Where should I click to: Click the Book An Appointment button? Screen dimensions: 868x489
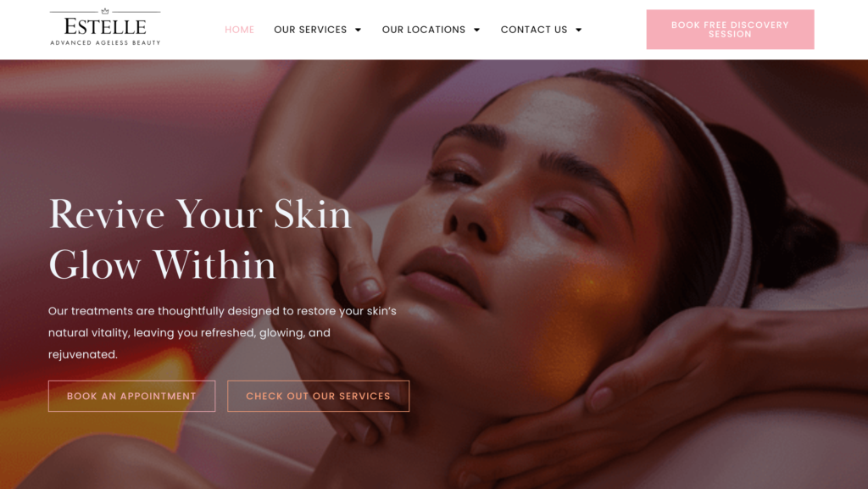(131, 396)
